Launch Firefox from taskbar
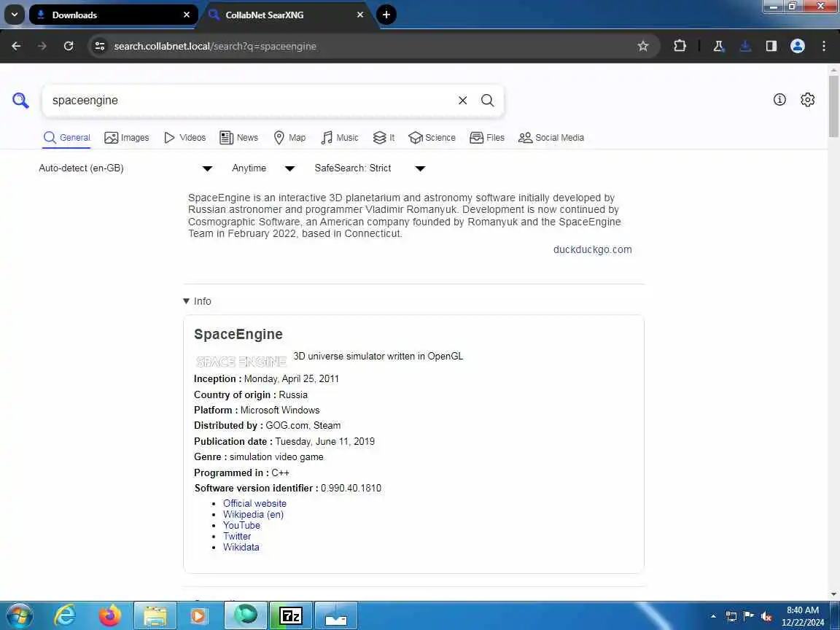Viewport: 840px width, 630px height. (x=110, y=615)
